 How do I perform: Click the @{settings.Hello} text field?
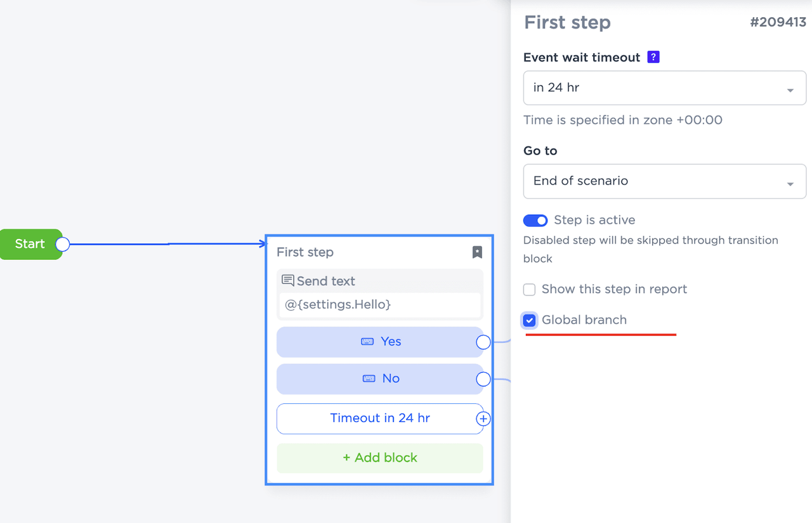tap(379, 305)
